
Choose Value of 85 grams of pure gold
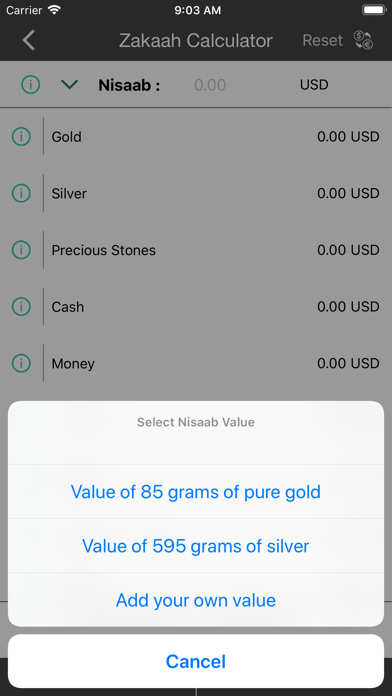[196, 492]
